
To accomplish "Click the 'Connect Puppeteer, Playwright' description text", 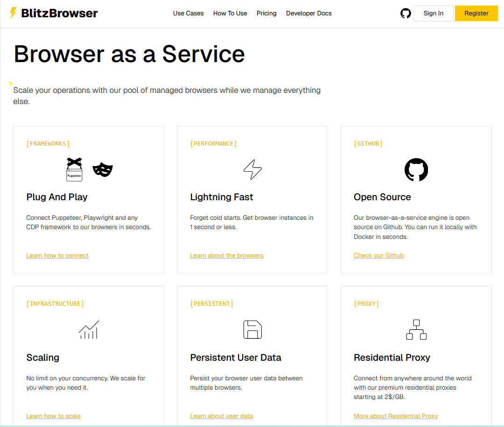I will coord(88,222).
